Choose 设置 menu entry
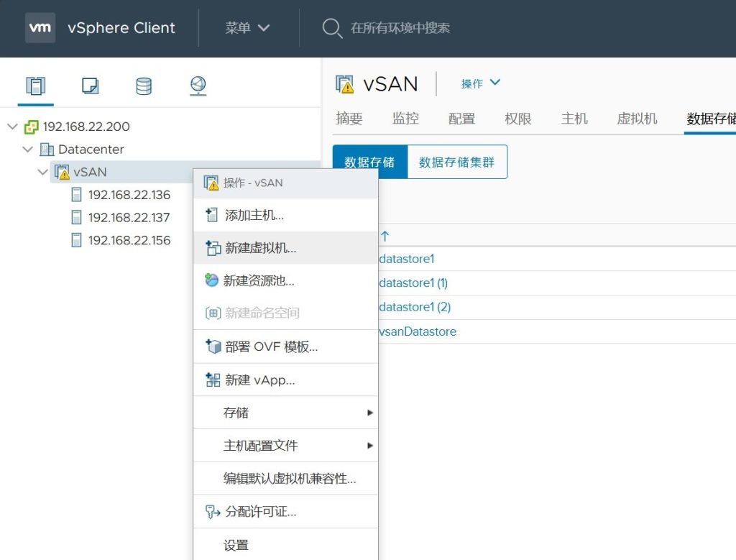736x560 pixels. pos(285,544)
